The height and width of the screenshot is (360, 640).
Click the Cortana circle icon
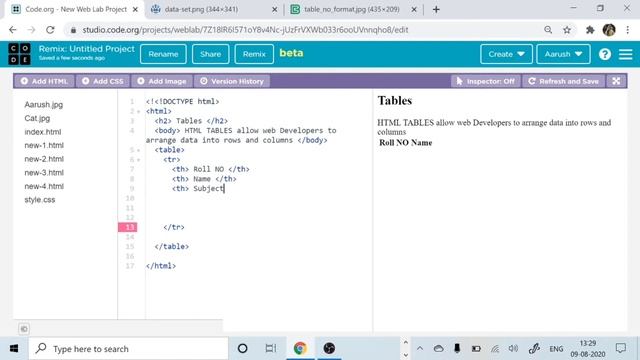[x=242, y=349]
